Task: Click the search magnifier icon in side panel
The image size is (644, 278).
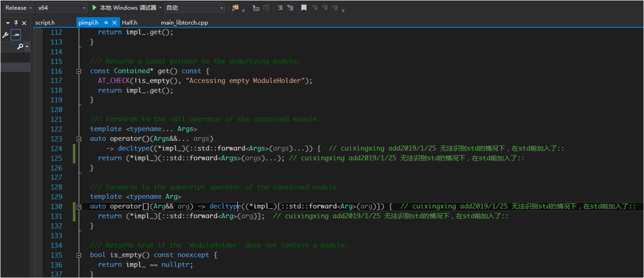Action: pyautogui.click(x=20, y=47)
